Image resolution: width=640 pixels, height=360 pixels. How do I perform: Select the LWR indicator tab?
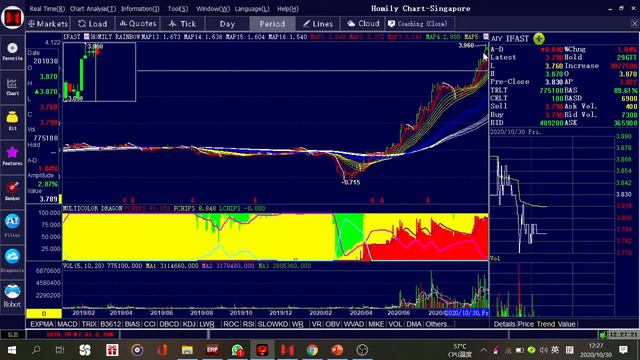click(x=207, y=324)
